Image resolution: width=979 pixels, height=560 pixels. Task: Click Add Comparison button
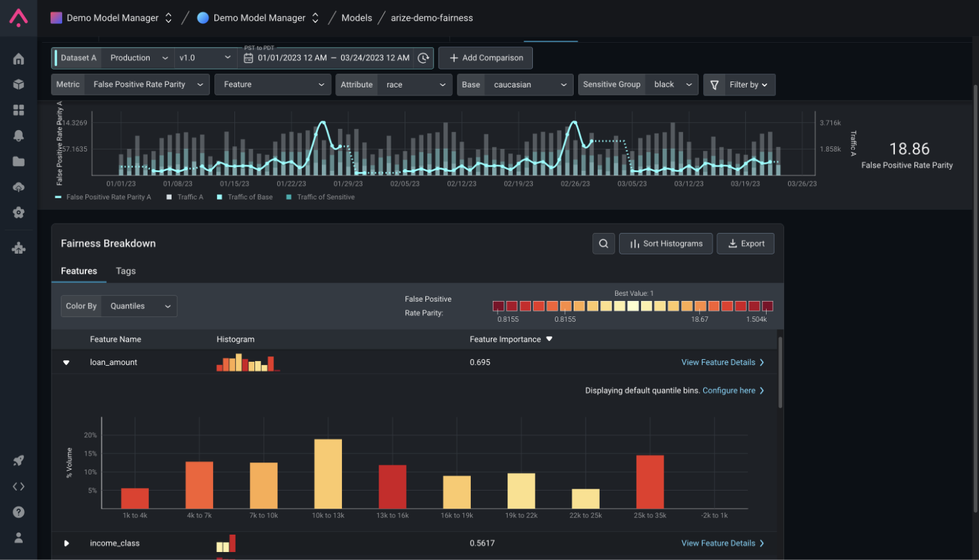[485, 58]
